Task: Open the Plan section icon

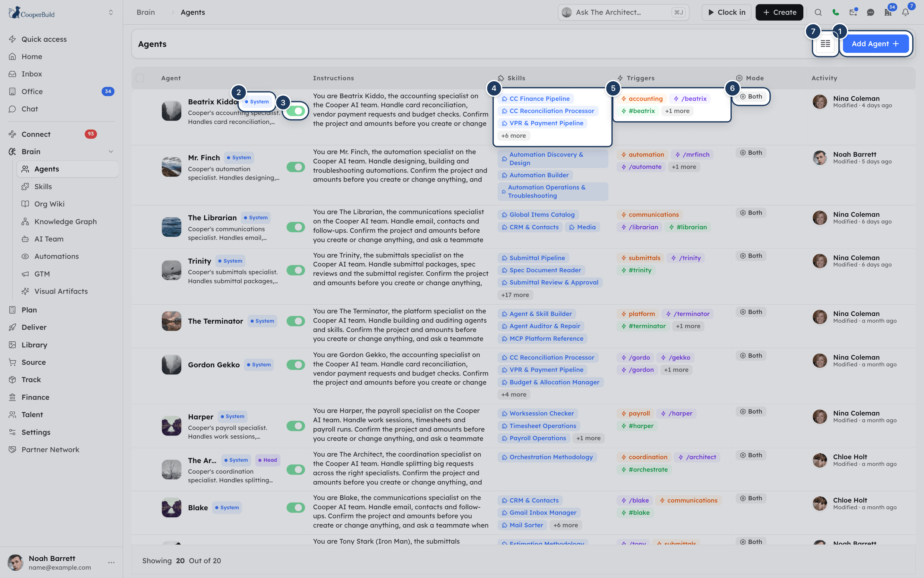Action: tap(13, 310)
